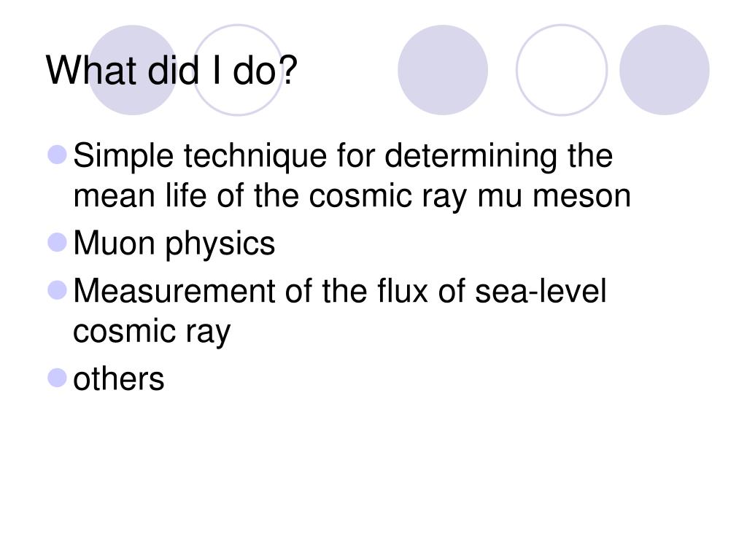Select the bullet before "others"
The image size is (747, 560).
[57, 378]
